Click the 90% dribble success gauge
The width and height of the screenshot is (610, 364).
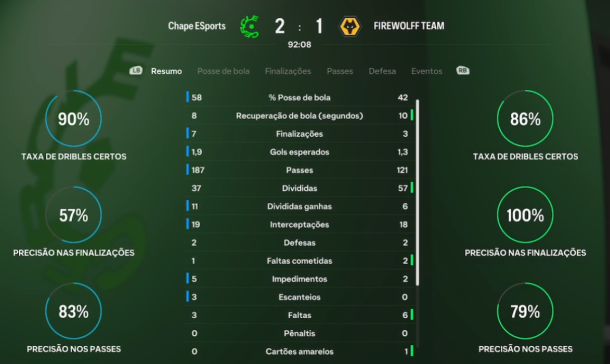tap(73, 119)
